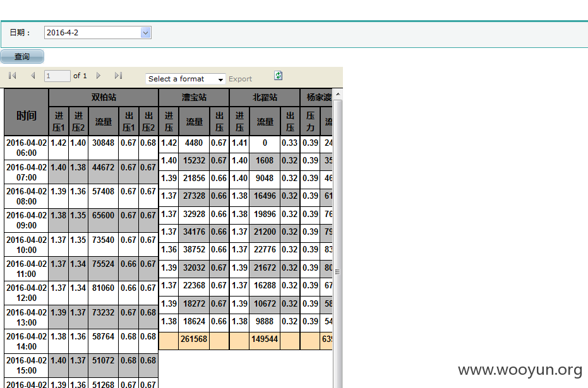
Task: Click the scrollbar up arrow
Action: tap(338, 94)
